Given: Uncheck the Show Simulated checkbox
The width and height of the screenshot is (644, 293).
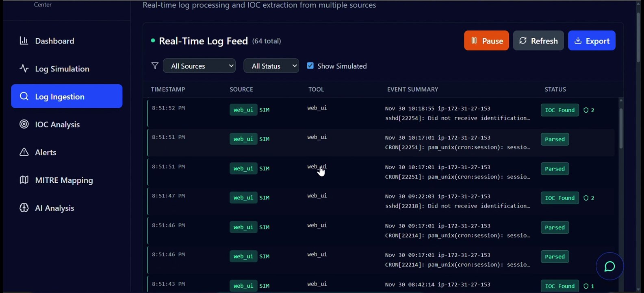Looking at the screenshot, I should coord(310,66).
